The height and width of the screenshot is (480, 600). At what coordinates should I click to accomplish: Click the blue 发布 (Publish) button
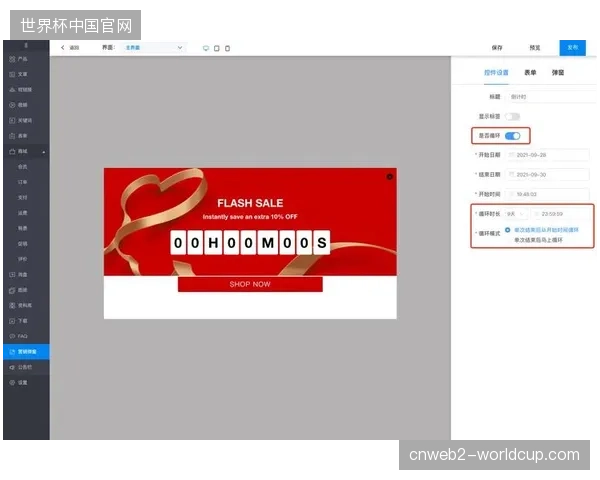(x=572, y=47)
